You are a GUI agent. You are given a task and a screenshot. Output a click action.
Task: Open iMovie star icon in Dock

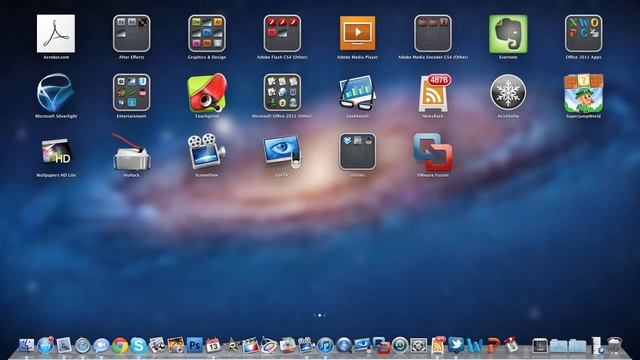(x=232, y=346)
